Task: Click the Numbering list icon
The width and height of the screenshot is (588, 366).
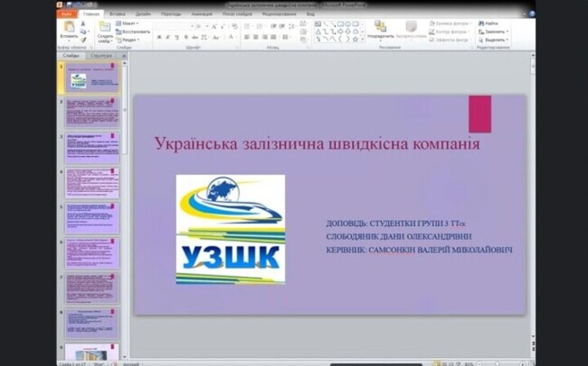Action: (x=259, y=27)
